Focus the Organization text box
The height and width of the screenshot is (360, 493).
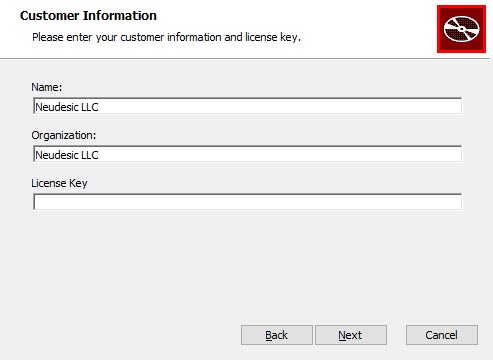tap(248, 154)
